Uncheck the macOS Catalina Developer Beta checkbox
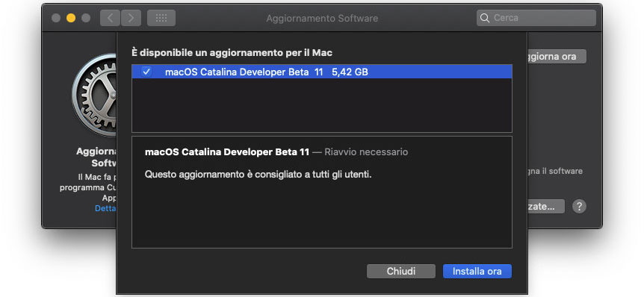Image resolution: width=644 pixels, height=297 pixels. pyautogui.click(x=146, y=72)
